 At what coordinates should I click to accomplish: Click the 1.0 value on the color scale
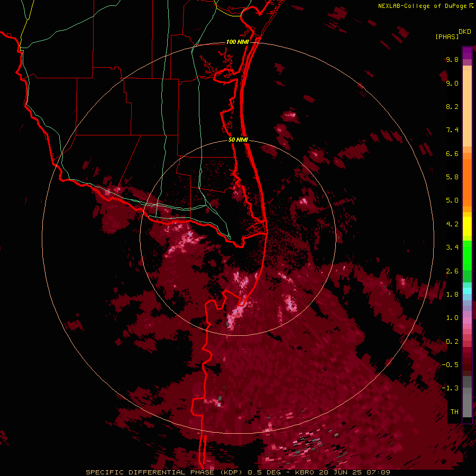[452, 318]
